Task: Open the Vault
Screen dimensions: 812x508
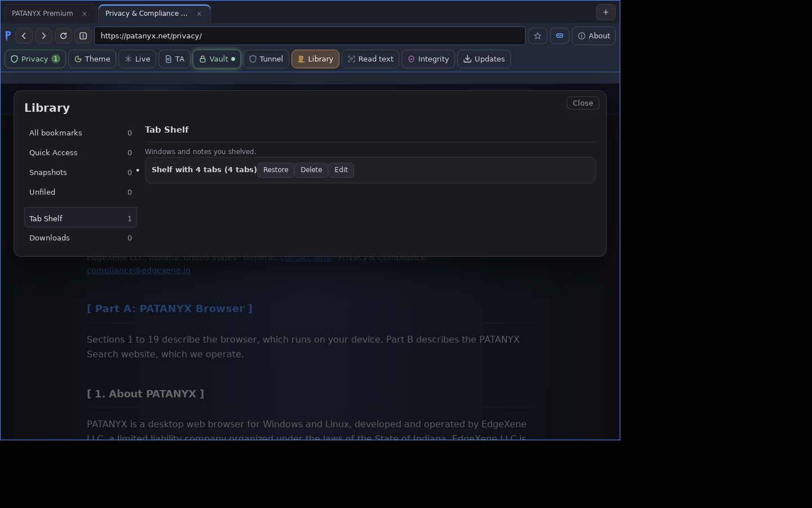Action: click(x=217, y=59)
